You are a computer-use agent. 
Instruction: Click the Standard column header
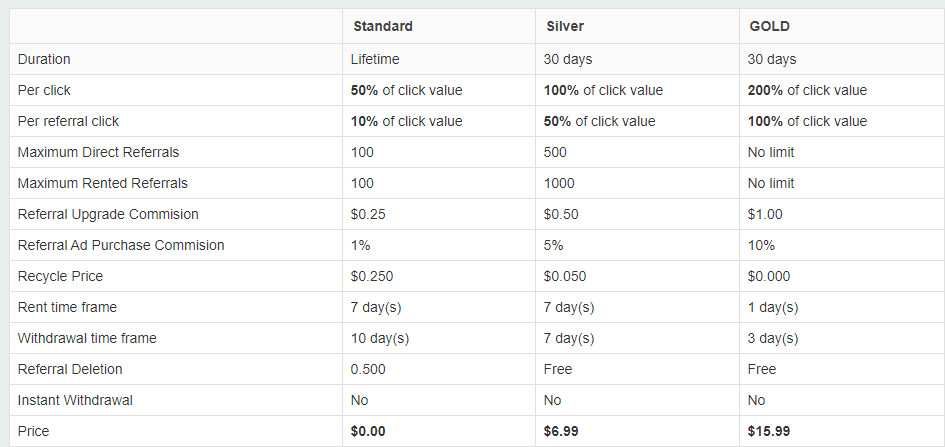(x=382, y=26)
